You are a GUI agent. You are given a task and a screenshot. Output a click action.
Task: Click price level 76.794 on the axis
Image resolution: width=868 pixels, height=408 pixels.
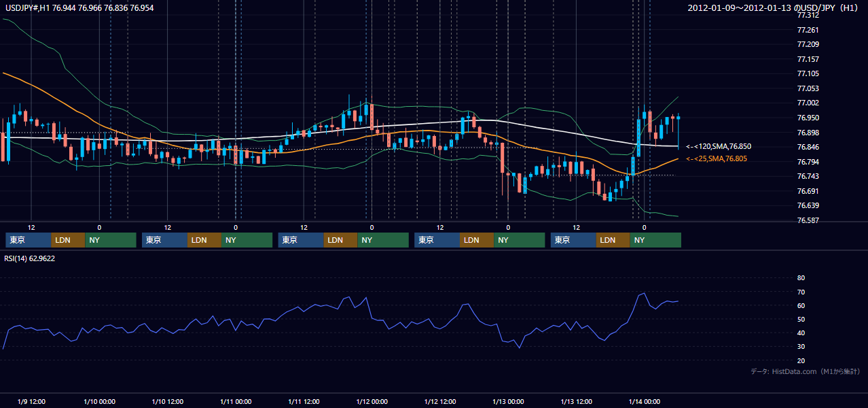[x=808, y=162]
